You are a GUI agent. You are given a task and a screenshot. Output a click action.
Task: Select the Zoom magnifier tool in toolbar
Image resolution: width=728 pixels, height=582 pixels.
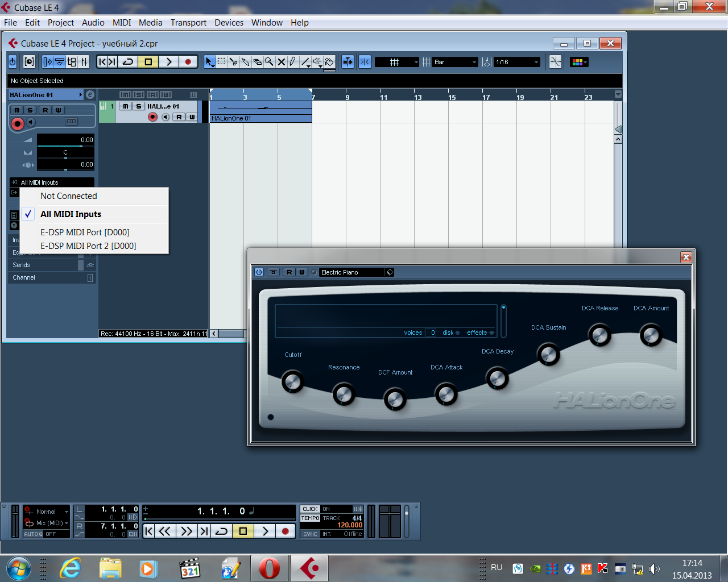[269, 62]
